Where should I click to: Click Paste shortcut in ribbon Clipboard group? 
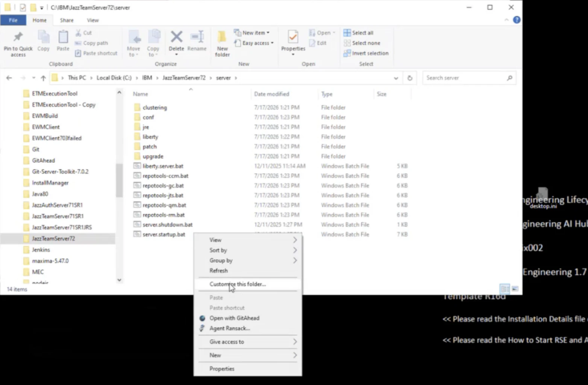96,53
